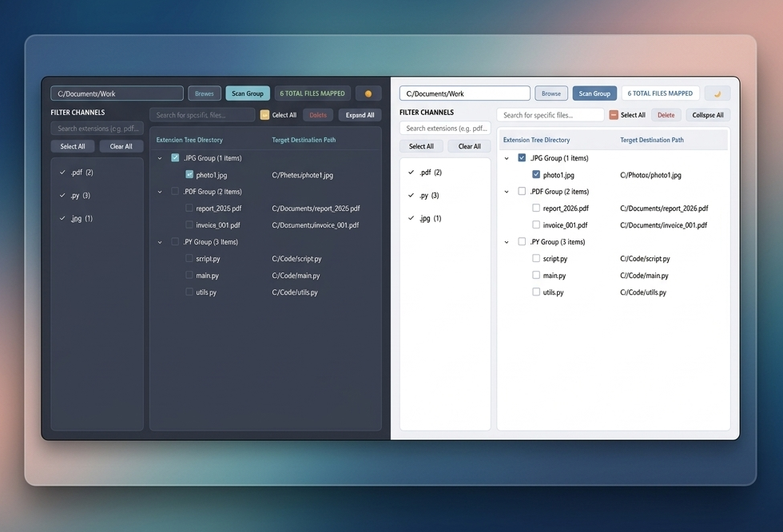Click Browse button in dark panel
The height and width of the screenshot is (532, 783).
[205, 93]
